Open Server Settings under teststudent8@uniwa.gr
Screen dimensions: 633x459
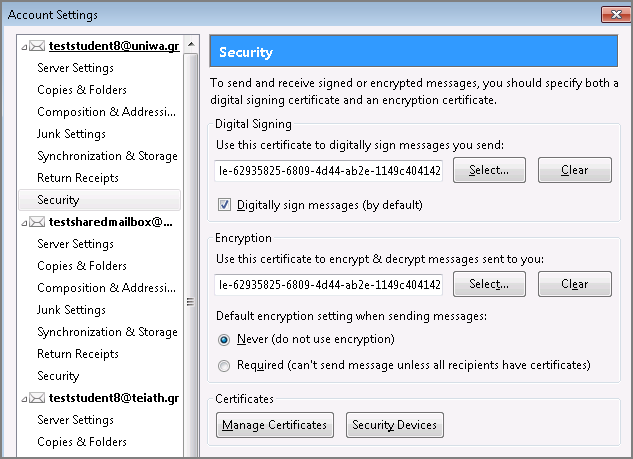pos(75,68)
